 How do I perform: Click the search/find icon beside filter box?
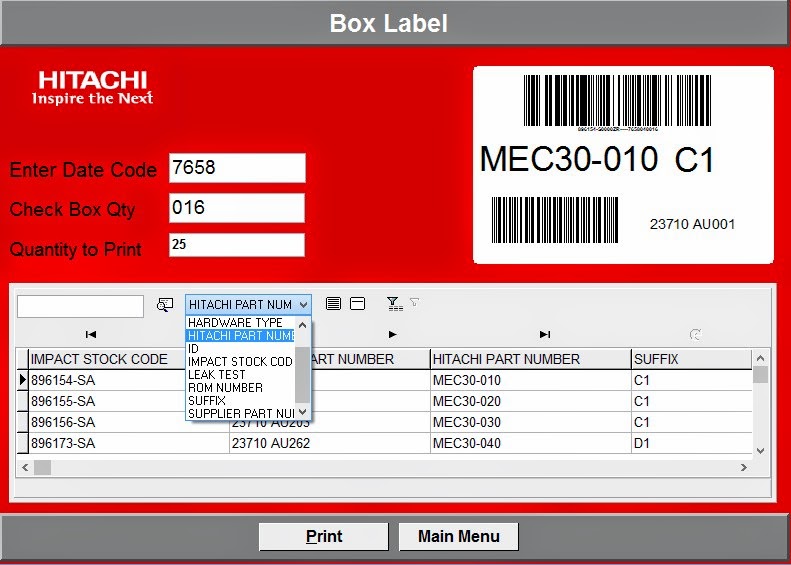[164, 305]
